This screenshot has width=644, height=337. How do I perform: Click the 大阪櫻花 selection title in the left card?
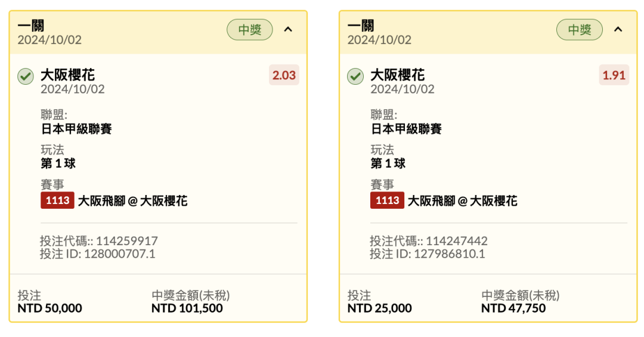68,75
